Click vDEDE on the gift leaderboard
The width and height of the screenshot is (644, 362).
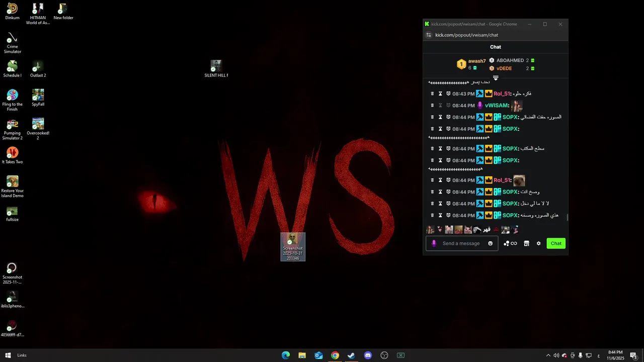pos(504,68)
